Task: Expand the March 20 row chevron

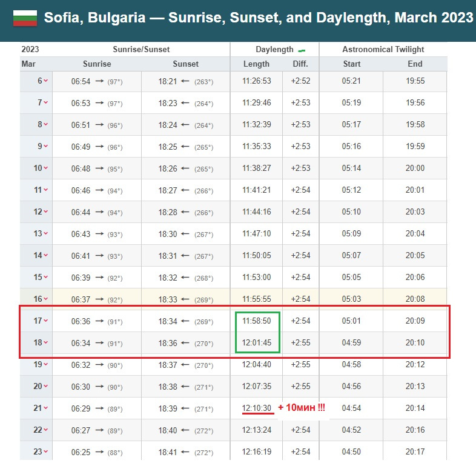Action: pyautogui.click(x=45, y=386)
